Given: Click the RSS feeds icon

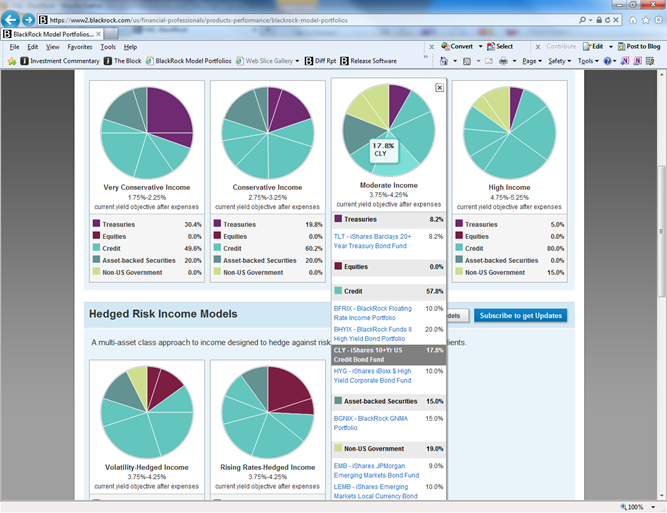Looking at the screenshot, I should pyautogui.click(x=467, y=61).
